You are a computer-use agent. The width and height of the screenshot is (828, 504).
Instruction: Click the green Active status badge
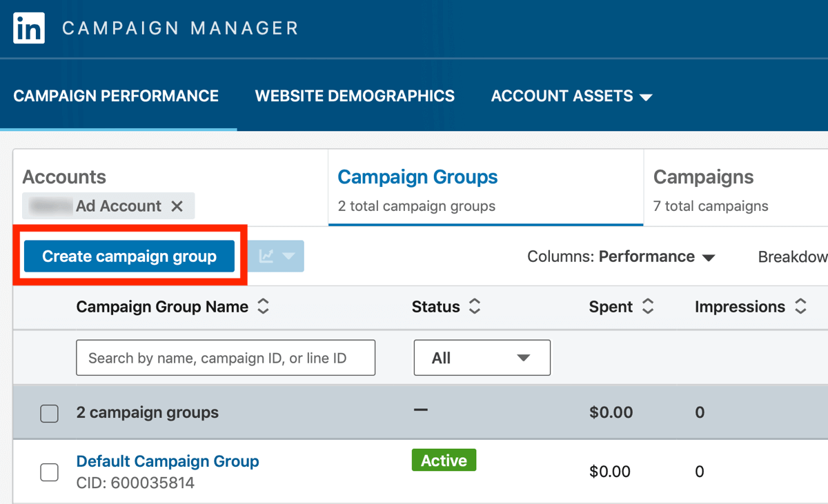click(x=444, y=461)
